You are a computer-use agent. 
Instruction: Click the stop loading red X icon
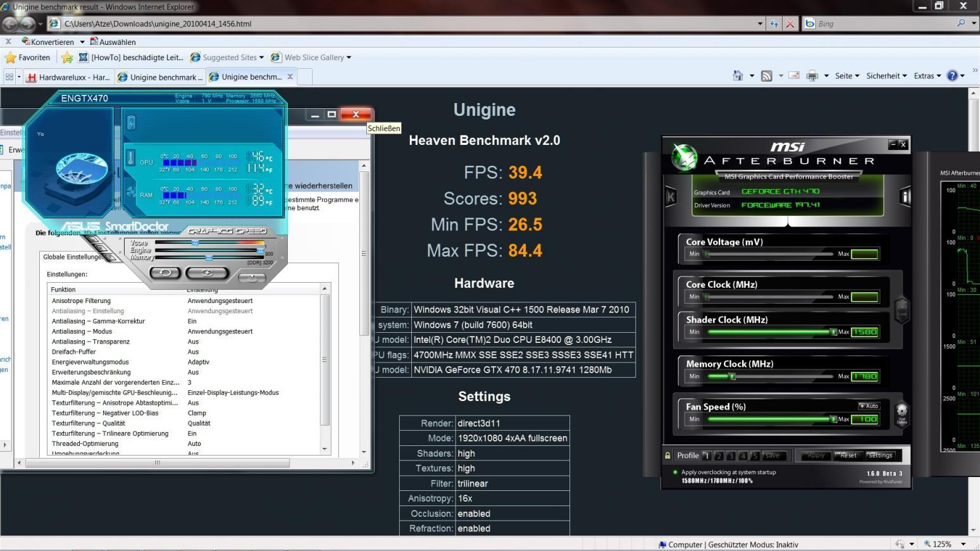[x=790, y=23]
